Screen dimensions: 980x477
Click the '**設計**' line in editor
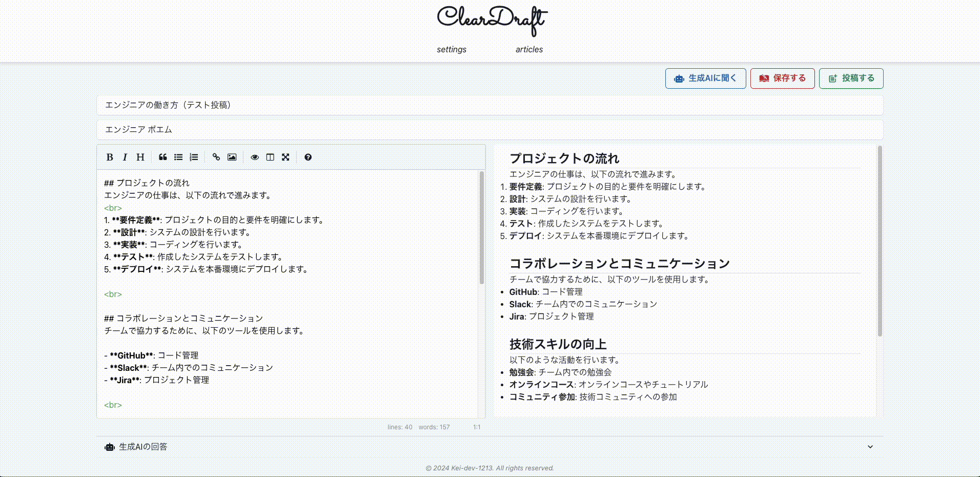pyautogui.click(x=177, y=232)
